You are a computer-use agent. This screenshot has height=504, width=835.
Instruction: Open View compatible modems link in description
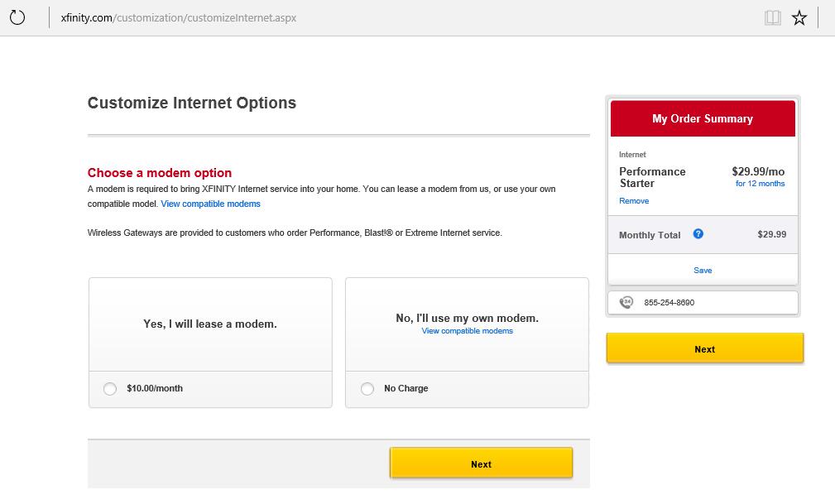210,204
